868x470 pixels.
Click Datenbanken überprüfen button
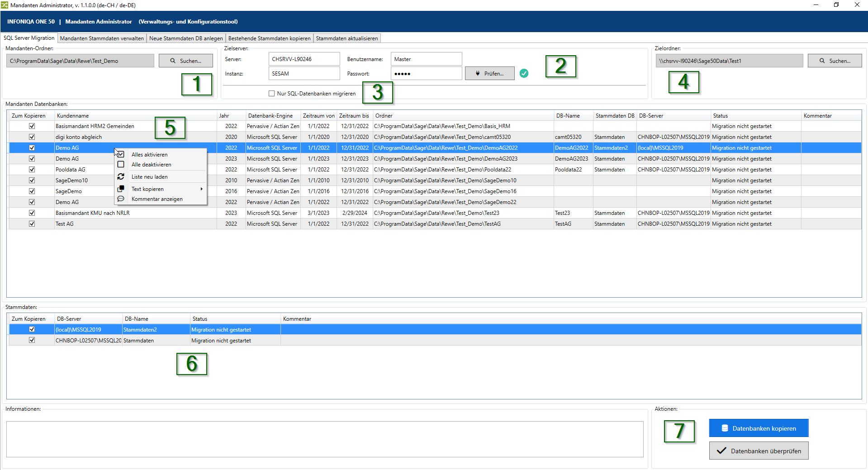pos(759,451)
